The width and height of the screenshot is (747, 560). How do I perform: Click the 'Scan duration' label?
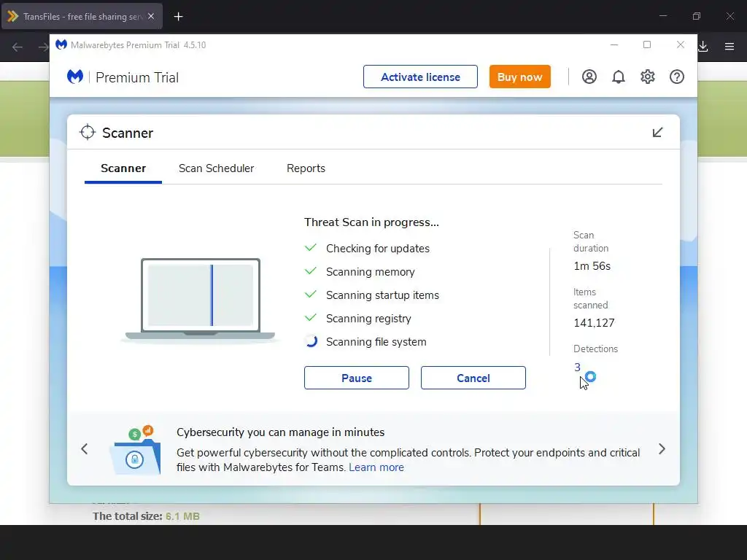point(591,242)
